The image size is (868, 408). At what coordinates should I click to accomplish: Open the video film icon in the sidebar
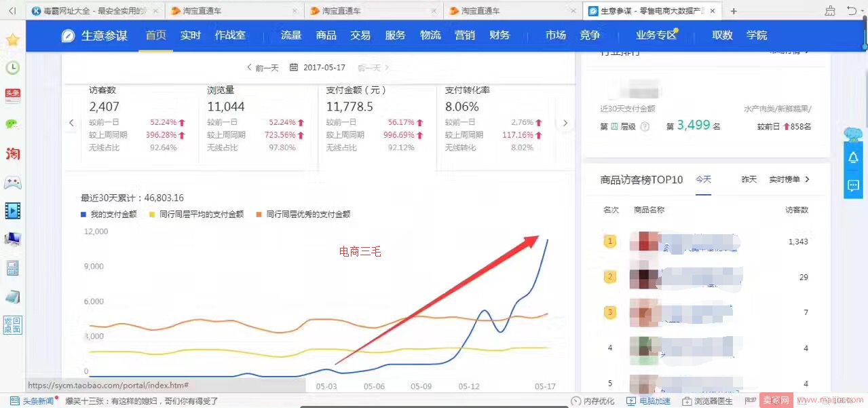[12, 210]
